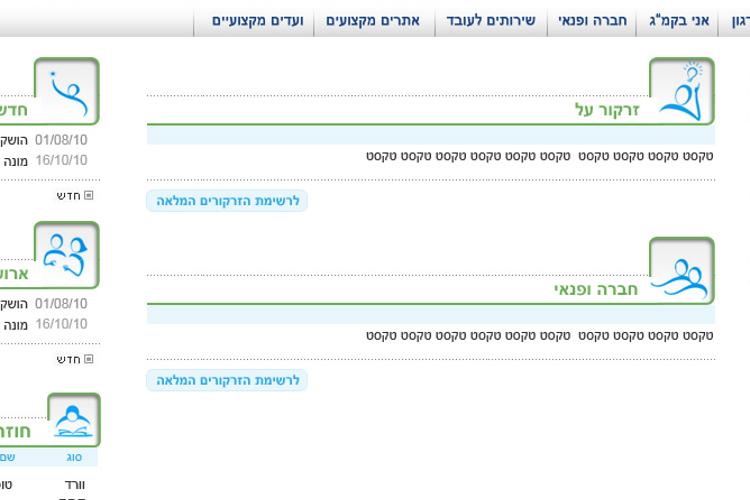Open the star-reaching figure icon in the sidebar
Viewport: 750px width, 500px height.
67,91
